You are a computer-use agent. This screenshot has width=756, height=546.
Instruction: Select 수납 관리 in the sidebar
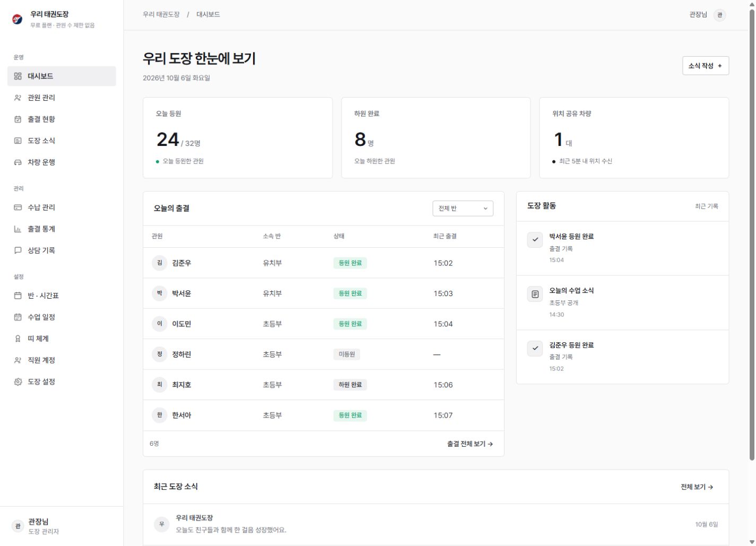click(62, 207)
